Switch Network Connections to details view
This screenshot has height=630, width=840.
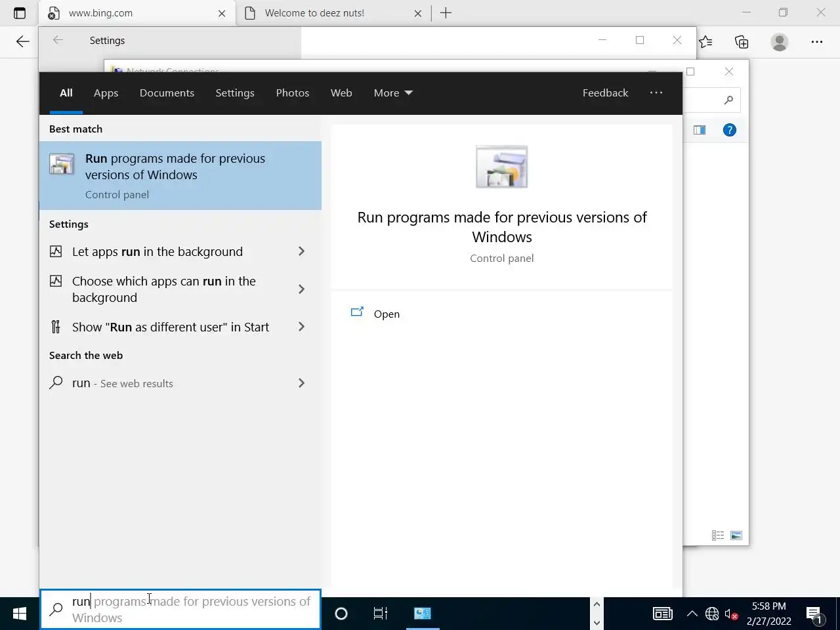(x=718, y=536)
